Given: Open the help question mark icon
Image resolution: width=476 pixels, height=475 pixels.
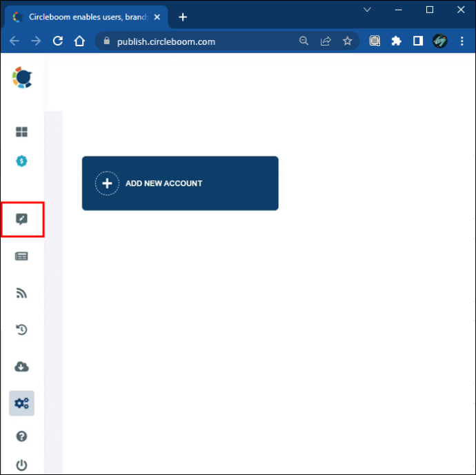Looking at the screenshot, I should [21, 436].
